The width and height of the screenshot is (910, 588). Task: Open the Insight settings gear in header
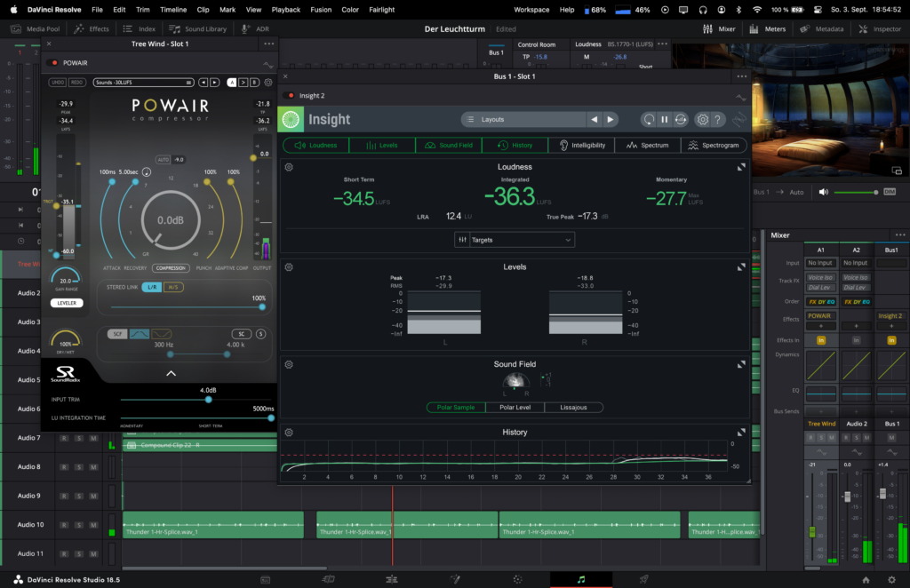coord(702,119)
